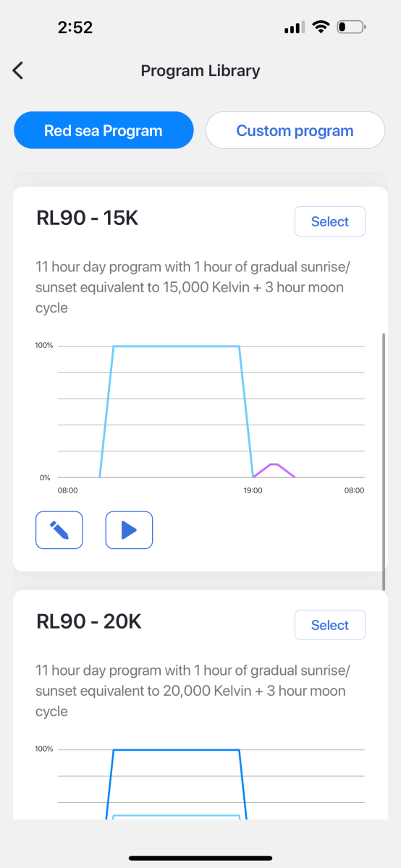This screenshot has width=401, height=868.
Task: Tap the 15,000 Kelvin program description
Action: (x=193, y=287)
